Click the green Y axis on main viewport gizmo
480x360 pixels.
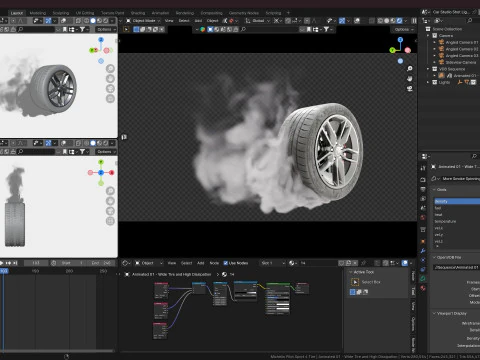(x=392, y=50)
